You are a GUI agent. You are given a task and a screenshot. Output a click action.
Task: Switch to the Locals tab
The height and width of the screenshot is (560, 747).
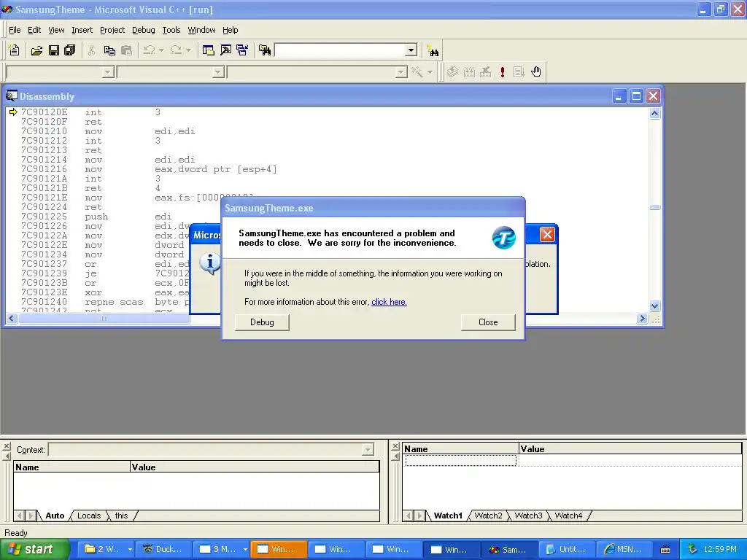tap(89, 516)
